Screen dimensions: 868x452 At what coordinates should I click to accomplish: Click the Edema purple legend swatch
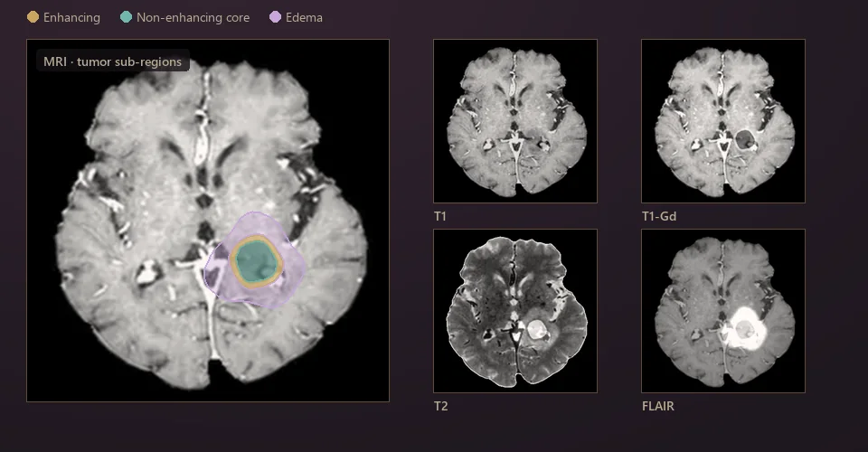(275, 17)
